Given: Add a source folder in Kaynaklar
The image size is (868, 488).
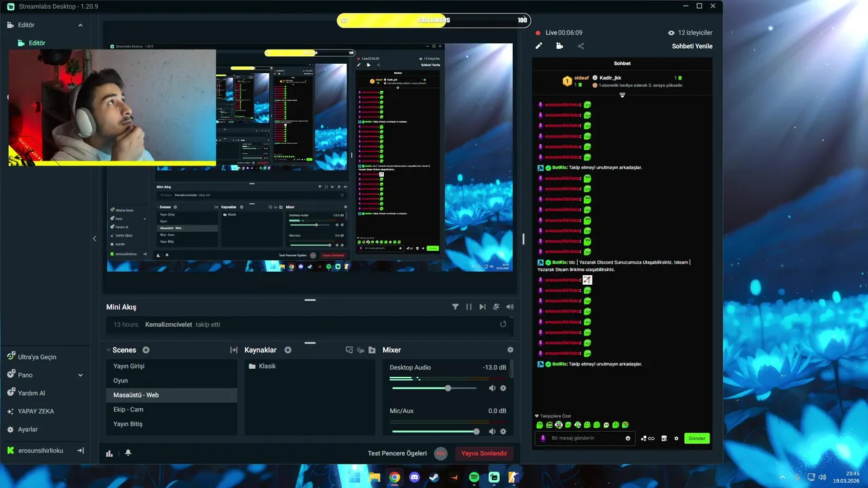Looking at the screenshot, I should pos(372,350).
